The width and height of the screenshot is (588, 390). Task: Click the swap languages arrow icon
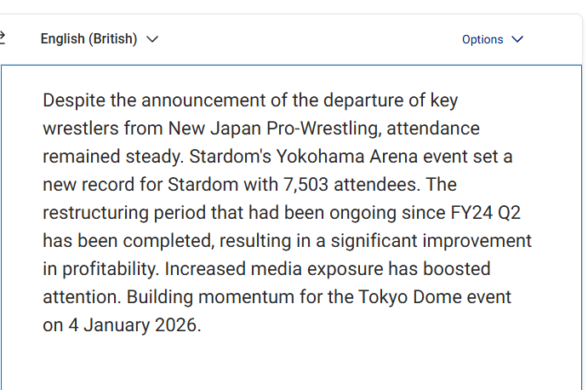click(x=2, y=38)
